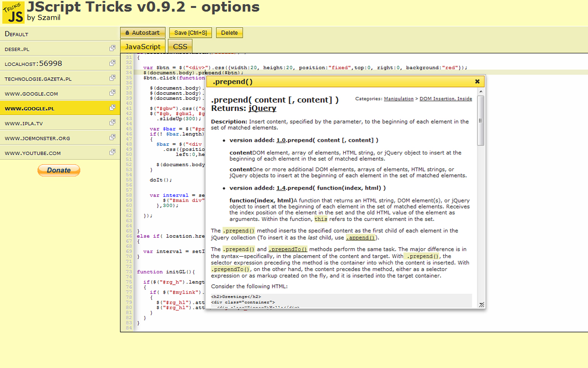Select technologie.gazeta.pl site entry
This screenshot has height=368, width=588.
pos(60,79)
